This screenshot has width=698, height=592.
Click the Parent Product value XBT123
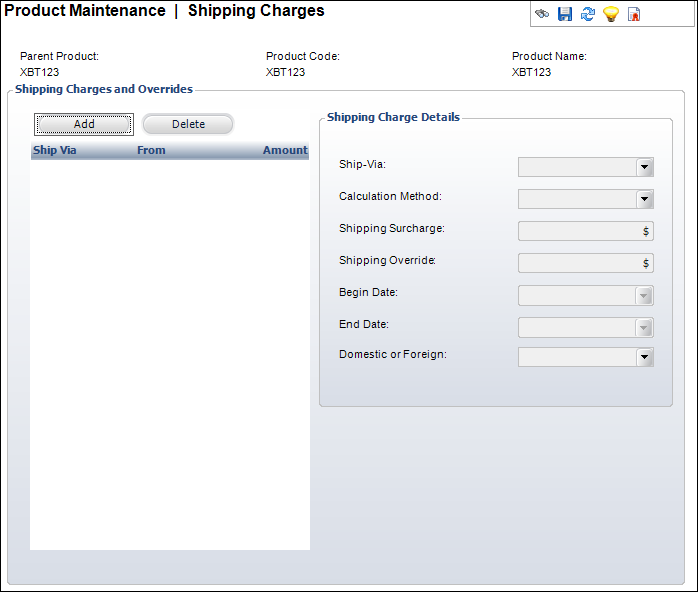pos(39,72)
